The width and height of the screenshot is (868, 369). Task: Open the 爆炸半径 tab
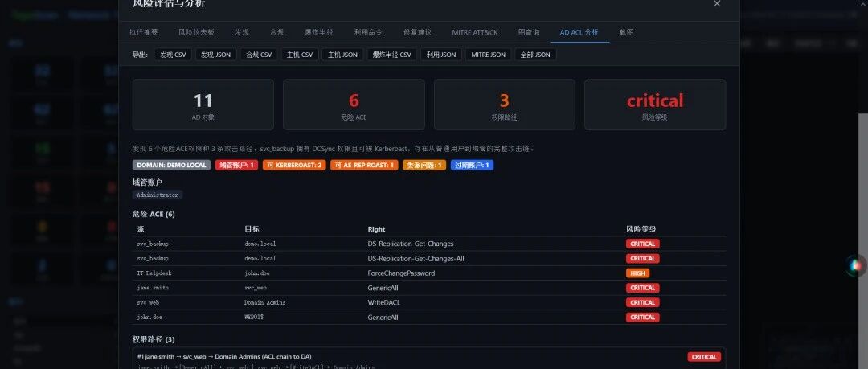point(319,32)
